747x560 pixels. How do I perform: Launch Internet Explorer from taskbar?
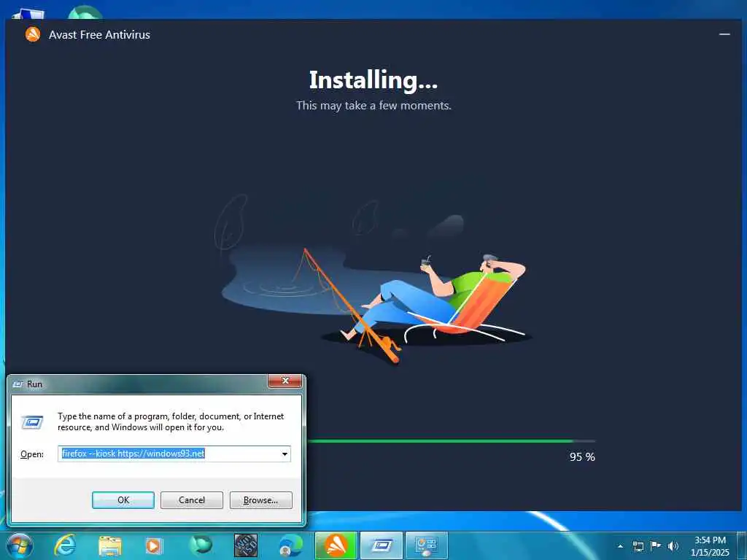point(65,545)
